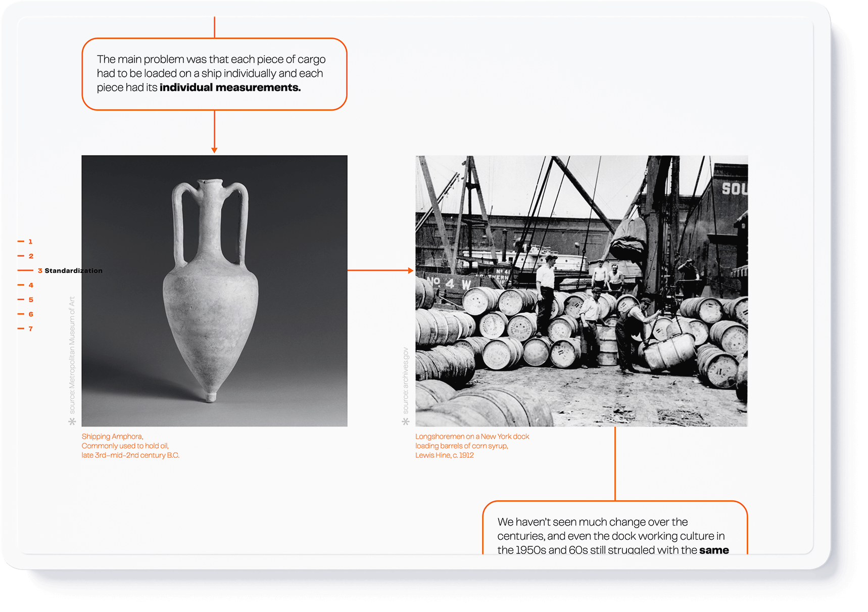Screen dimensions: 868x612
Task: Click the Shipping Amphora photograph
Action: [x=214, y=291]
